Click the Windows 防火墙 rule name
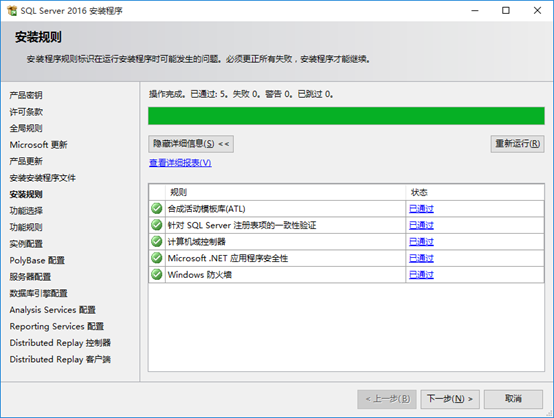Image resolution: width=554 pixels, height=418 pixels. (200, 275)
